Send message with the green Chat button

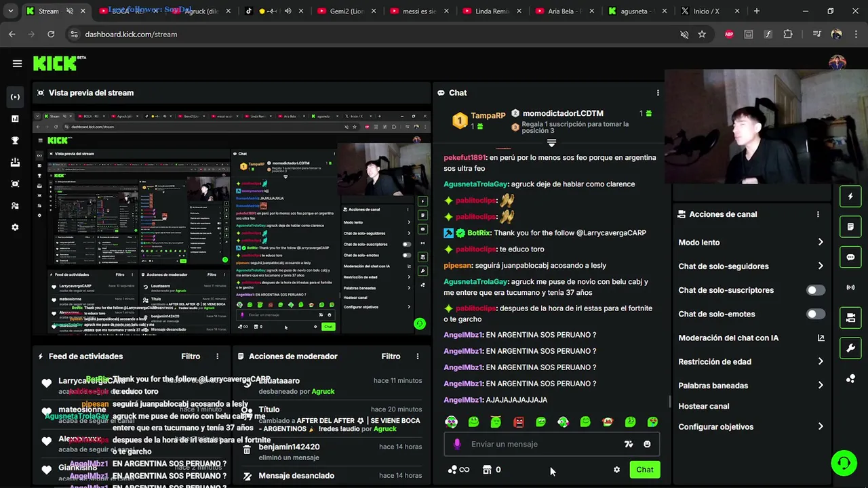[644, 470]
